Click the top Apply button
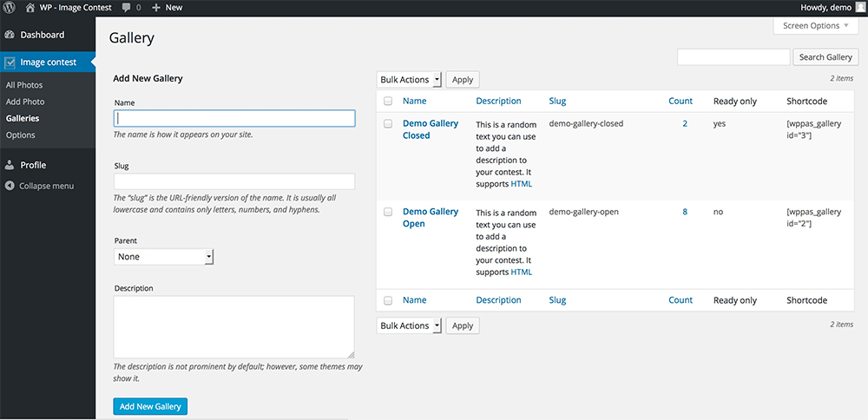Screen dimensions: 868x420 point(463,80)
